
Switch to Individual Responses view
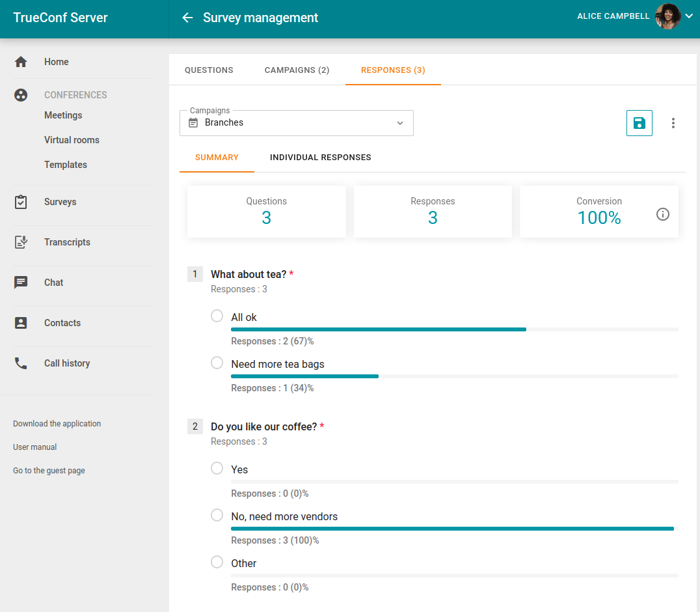320,158
